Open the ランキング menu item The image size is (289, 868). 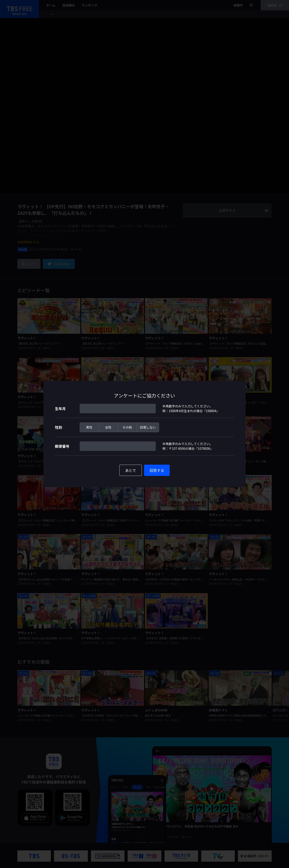coord(89,5)
